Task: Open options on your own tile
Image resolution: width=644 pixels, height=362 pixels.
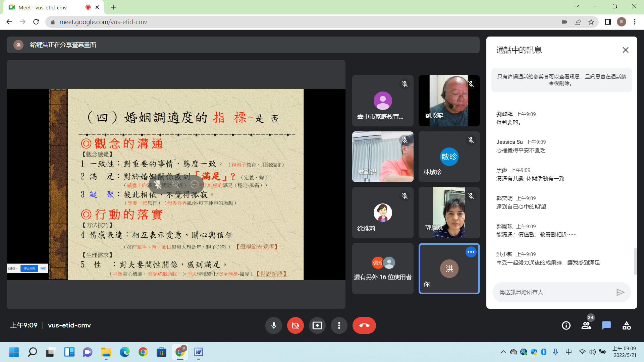Action: [471, 252]
